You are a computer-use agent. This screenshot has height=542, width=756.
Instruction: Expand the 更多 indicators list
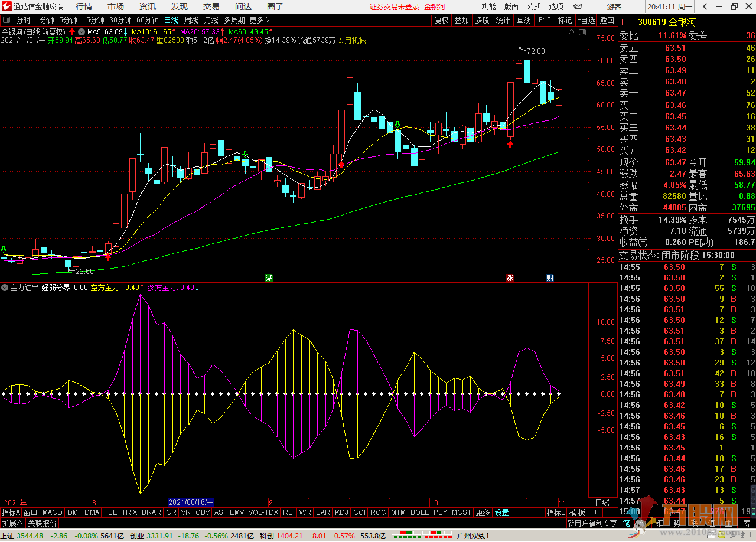(x=483, y=512)
